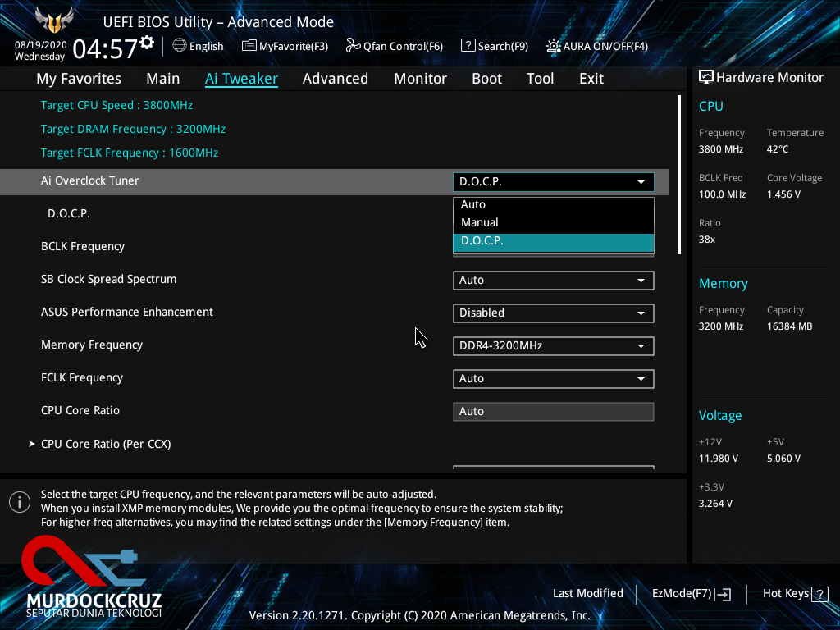The image size is (840, 630).
Task: Select the Memory Frequency label
Action: pyautogui.click(x=92, y=345)
